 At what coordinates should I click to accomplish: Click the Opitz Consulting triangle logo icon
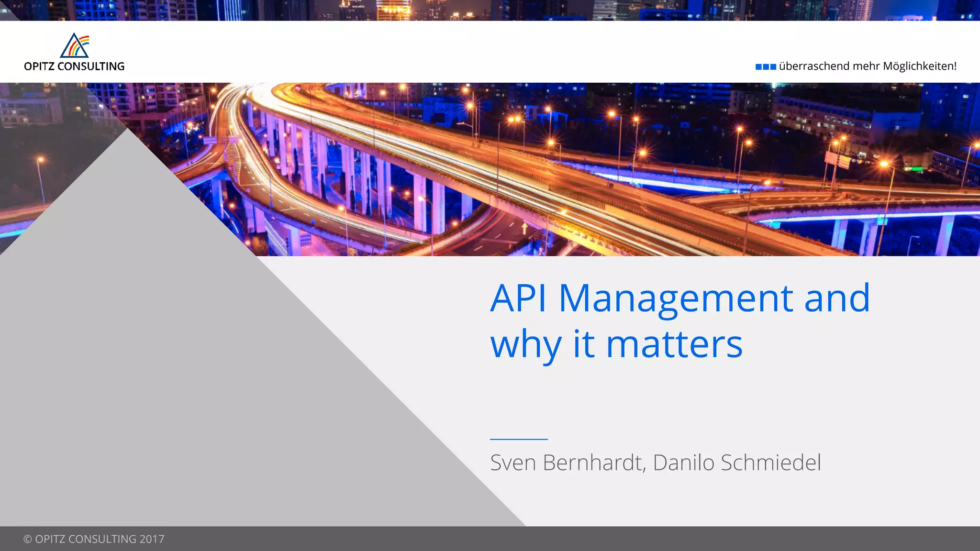pos(75,45)
